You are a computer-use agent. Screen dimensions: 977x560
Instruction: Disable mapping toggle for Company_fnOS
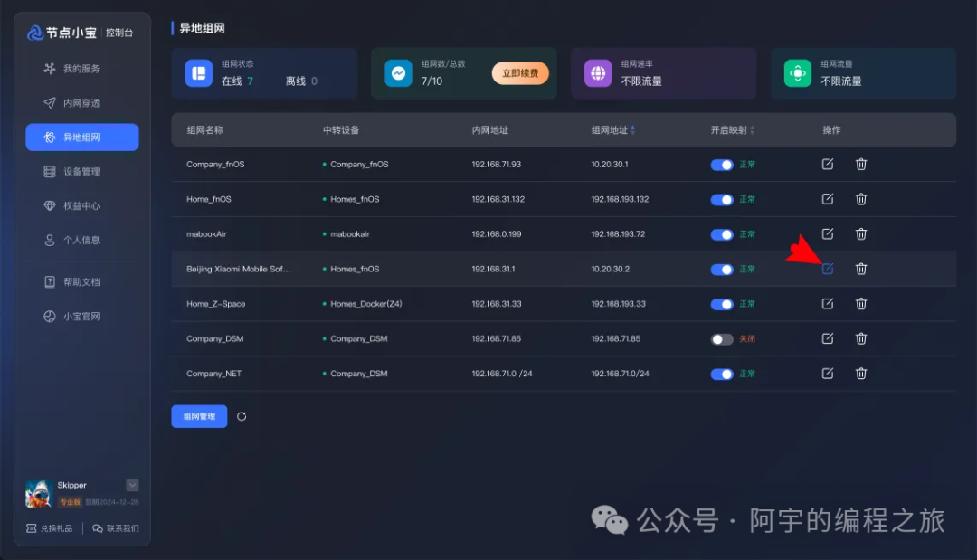[722, 165]
